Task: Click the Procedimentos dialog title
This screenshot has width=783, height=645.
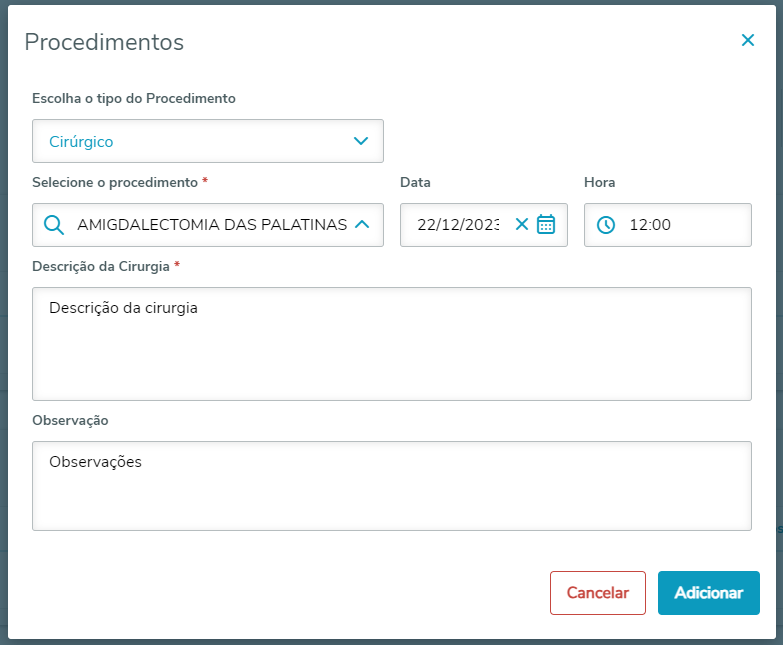Action: (104, 42)
